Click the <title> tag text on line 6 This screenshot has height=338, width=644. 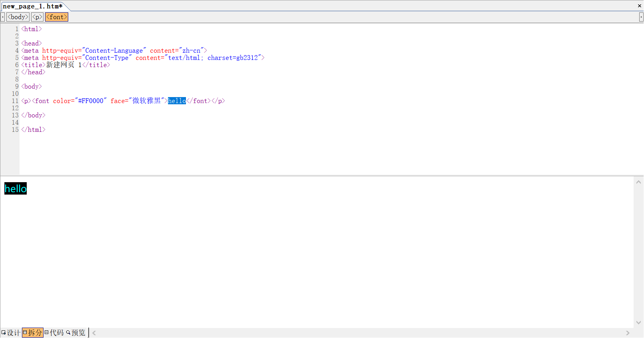coord(34,65)
